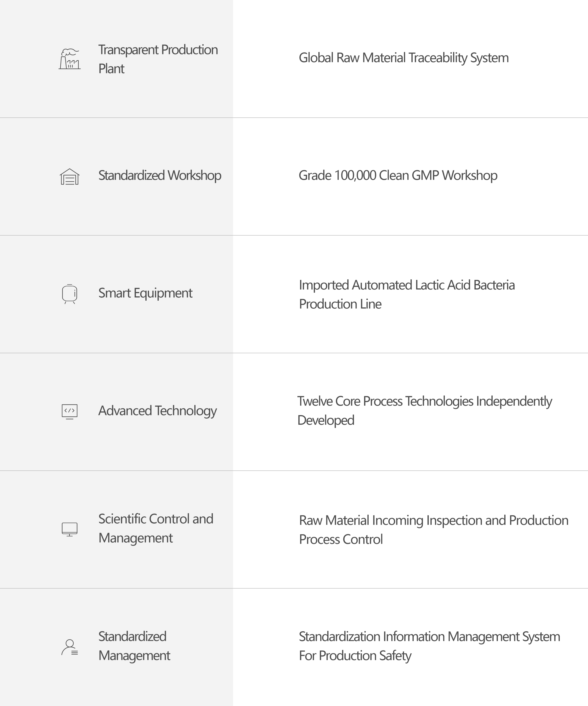Select Scientific Control and Management label
Viewport: 588px width, 706px height.
156,528
